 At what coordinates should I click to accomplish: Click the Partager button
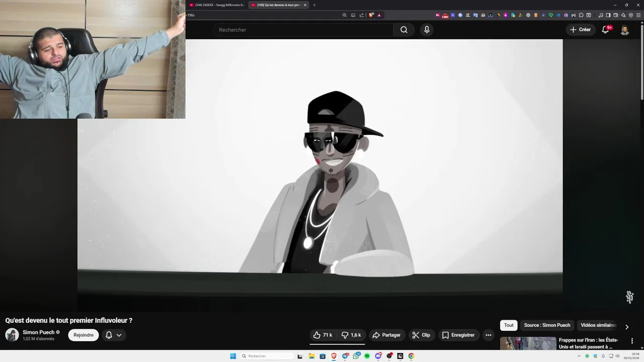tap(386, 335)
